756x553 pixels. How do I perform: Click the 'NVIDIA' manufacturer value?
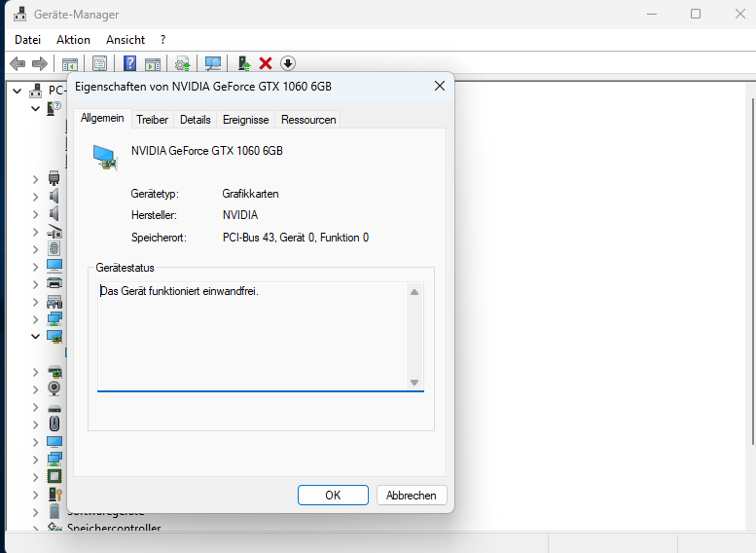pos(240,215)
